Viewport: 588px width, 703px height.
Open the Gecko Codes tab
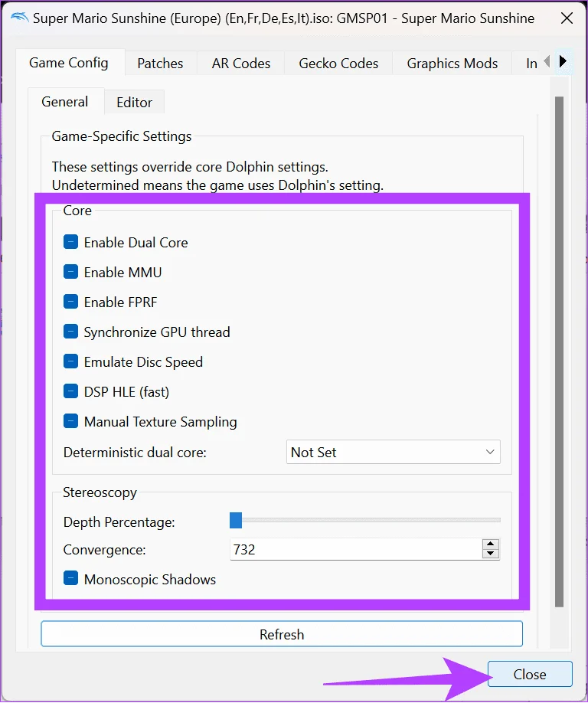[x=338, y=64]
